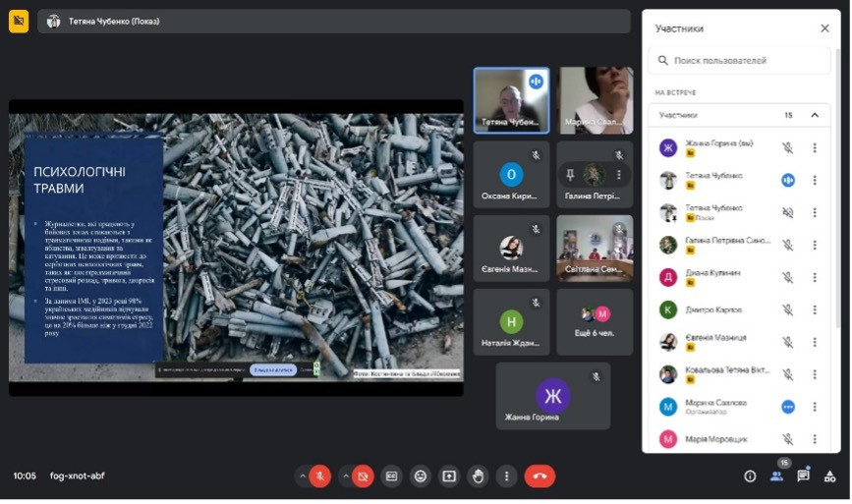
Task: Open the Ещё 6 чел. tile
Action: click(595, 322)
